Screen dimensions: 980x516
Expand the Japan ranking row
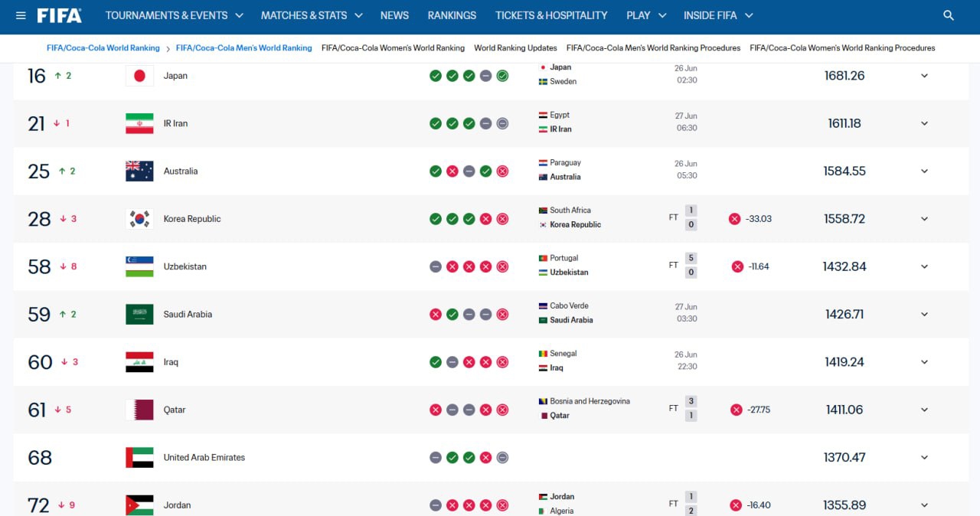(924, 76)
